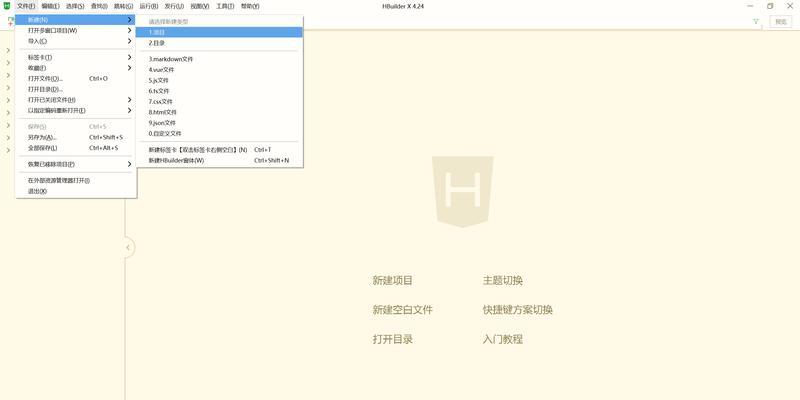Open the 帮助(Y) menu
Screen dimensions: 800x400
(250, 6)
